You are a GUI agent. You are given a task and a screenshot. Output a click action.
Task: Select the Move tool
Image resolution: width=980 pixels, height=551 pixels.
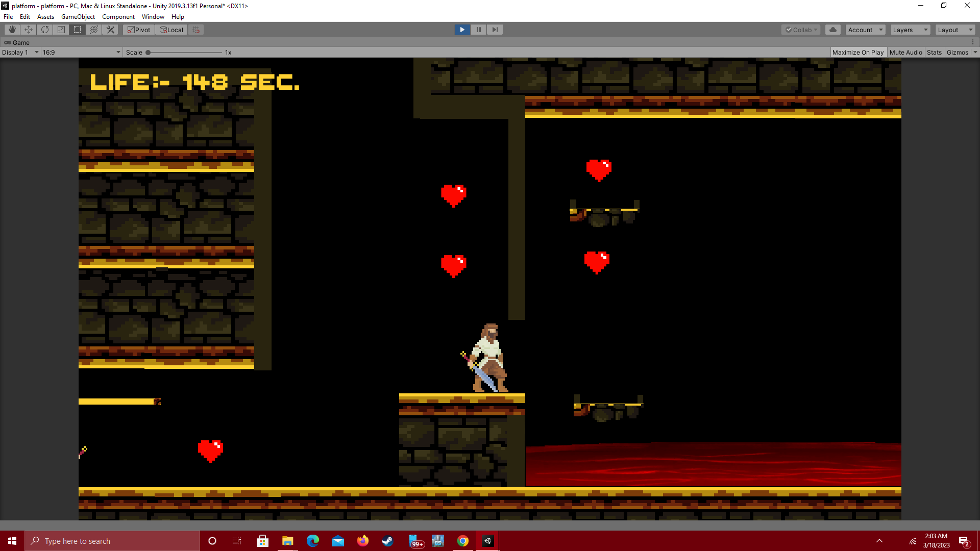[x=28, y=30]
